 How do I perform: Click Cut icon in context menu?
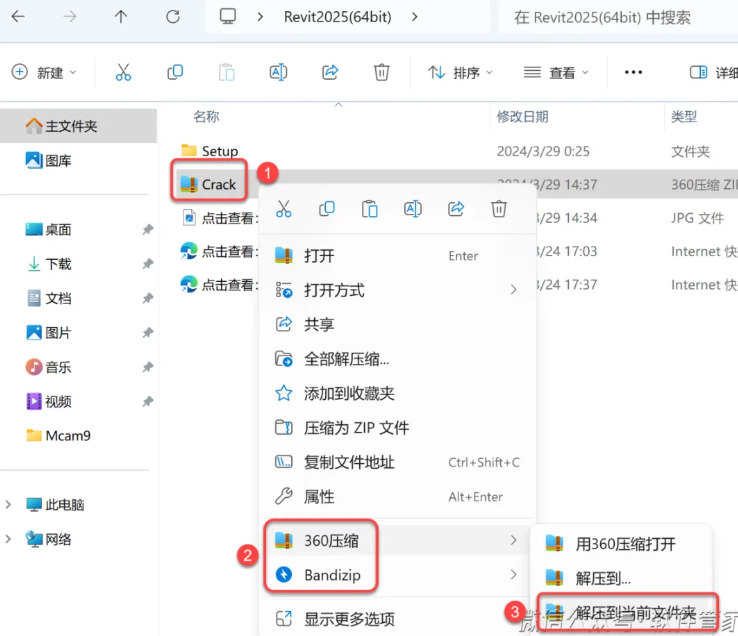point(283,209)
